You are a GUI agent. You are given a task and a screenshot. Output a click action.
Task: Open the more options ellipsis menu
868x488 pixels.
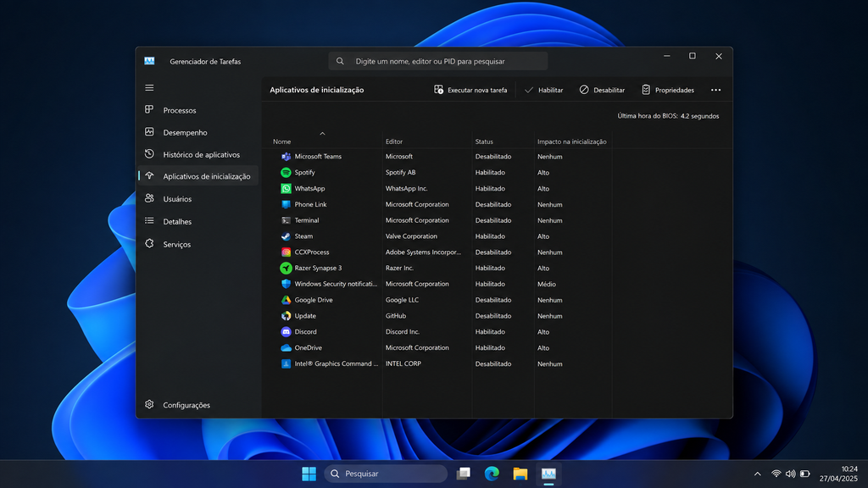(x=715, y=90)
